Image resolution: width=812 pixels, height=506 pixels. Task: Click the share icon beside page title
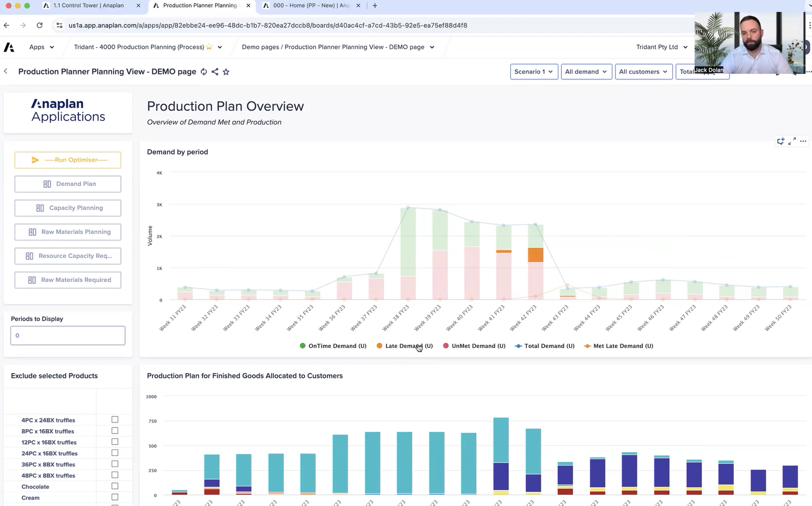pos(215,71)
